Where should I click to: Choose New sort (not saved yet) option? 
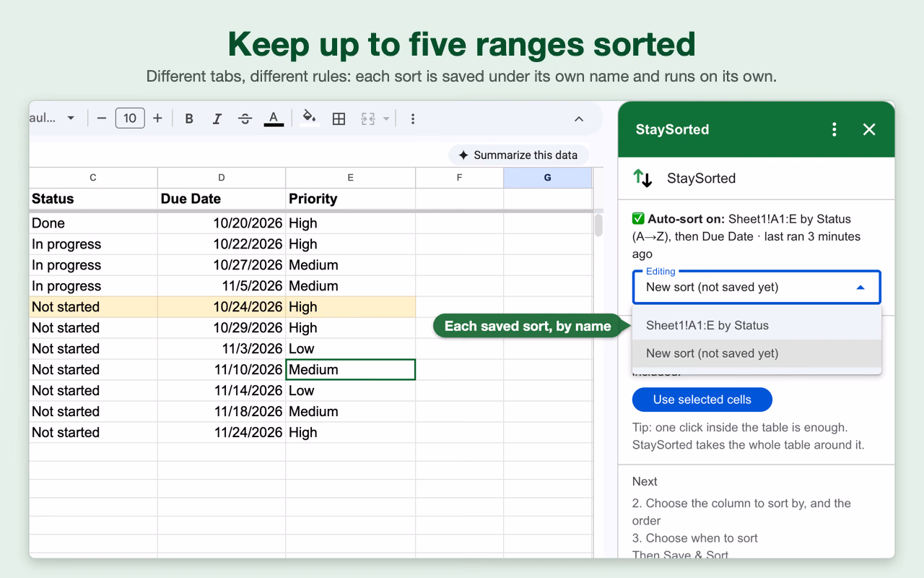point(757,353)
